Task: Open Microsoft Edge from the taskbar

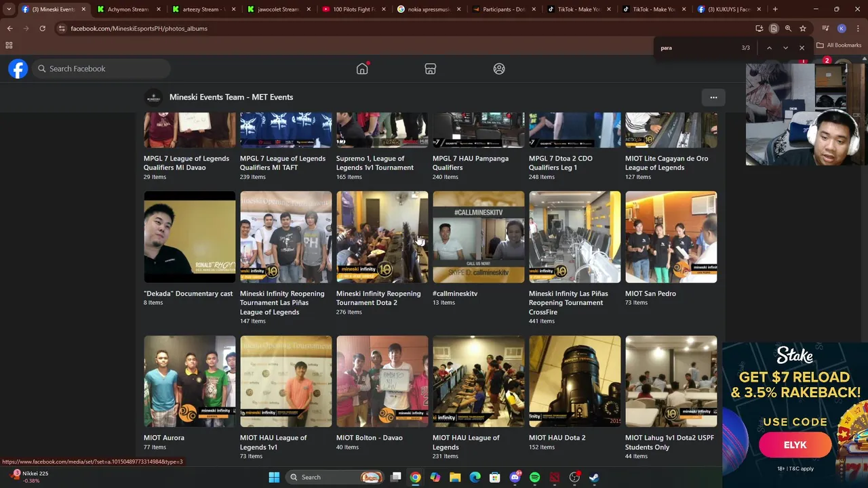Action: pyautogui.click(x=475, y=477)
